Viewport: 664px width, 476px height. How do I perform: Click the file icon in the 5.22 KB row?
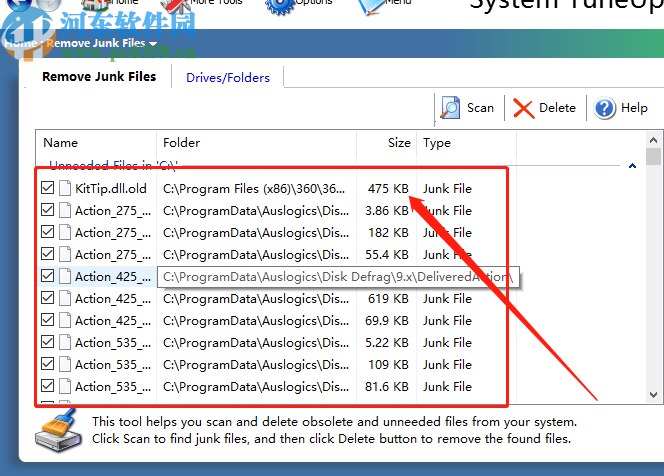coord(65,342)
